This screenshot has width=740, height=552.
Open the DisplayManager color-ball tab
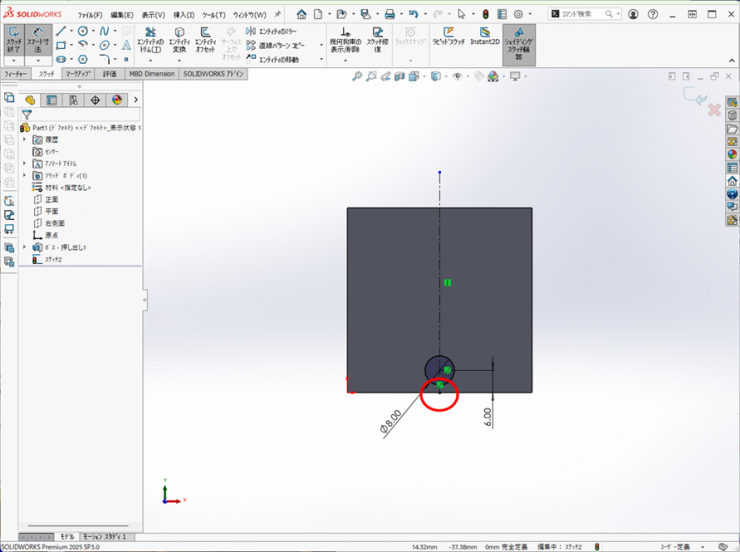116,100
